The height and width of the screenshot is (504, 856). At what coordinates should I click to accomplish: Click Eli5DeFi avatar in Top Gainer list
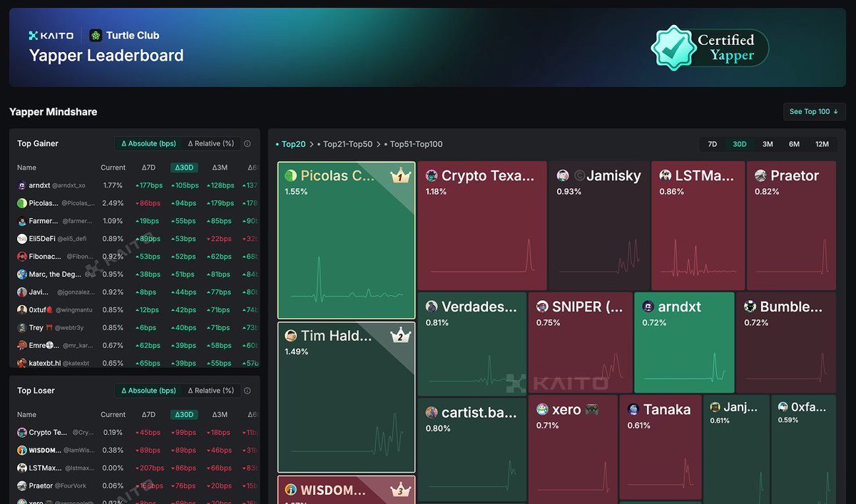(x=22, y=239)
